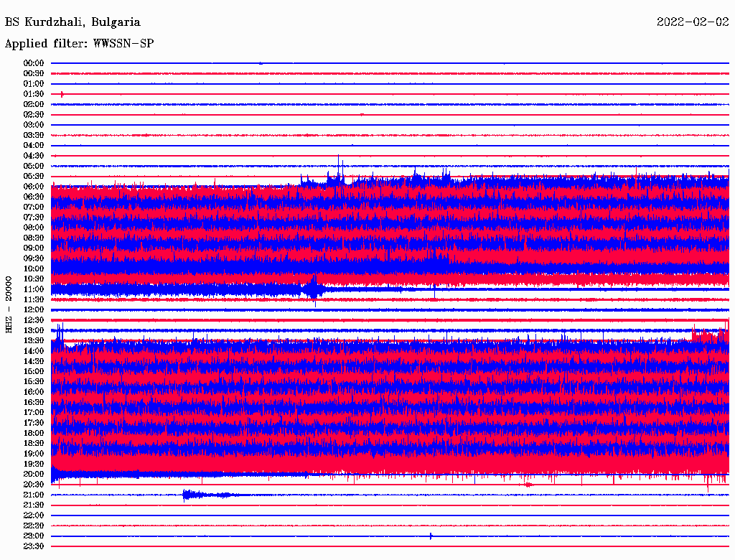
Task: Click the date '2022-02-02'
Action: pyautogui.click(x=693, y=22)
